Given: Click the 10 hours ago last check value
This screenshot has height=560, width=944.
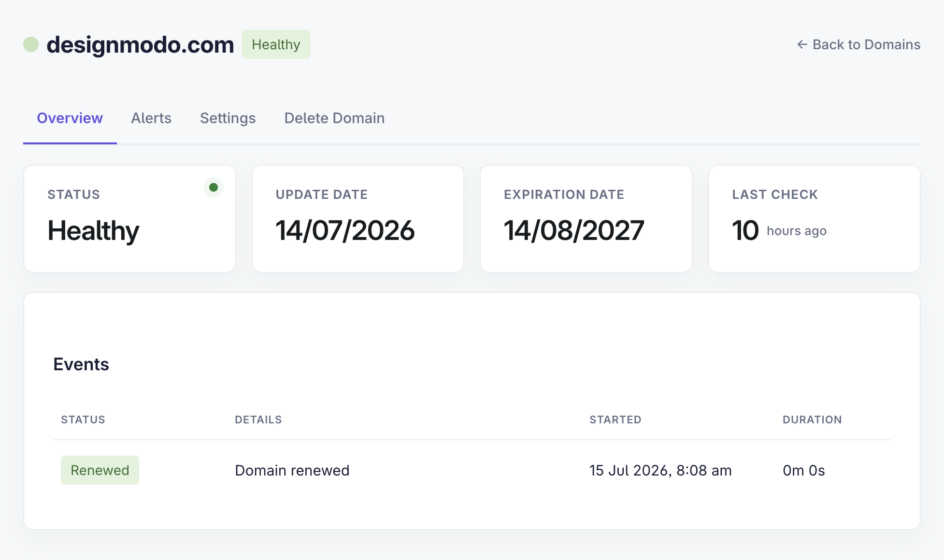Looking at the screenshot, I should coord(779,230).
